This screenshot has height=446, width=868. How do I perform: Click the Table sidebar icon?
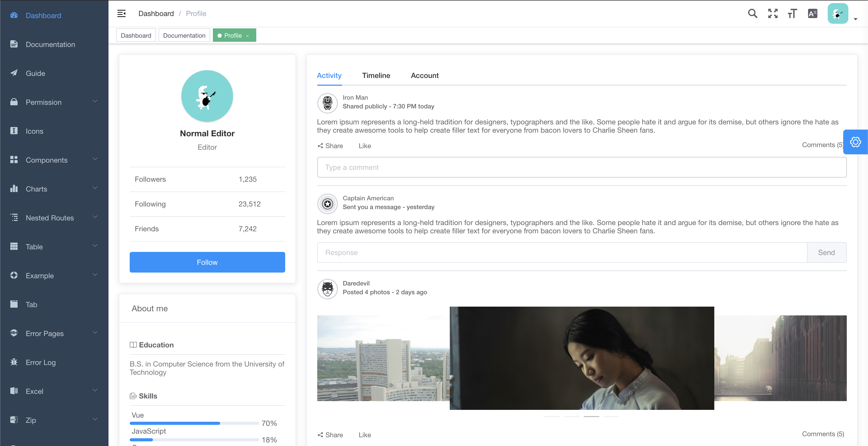click(14, 246)
